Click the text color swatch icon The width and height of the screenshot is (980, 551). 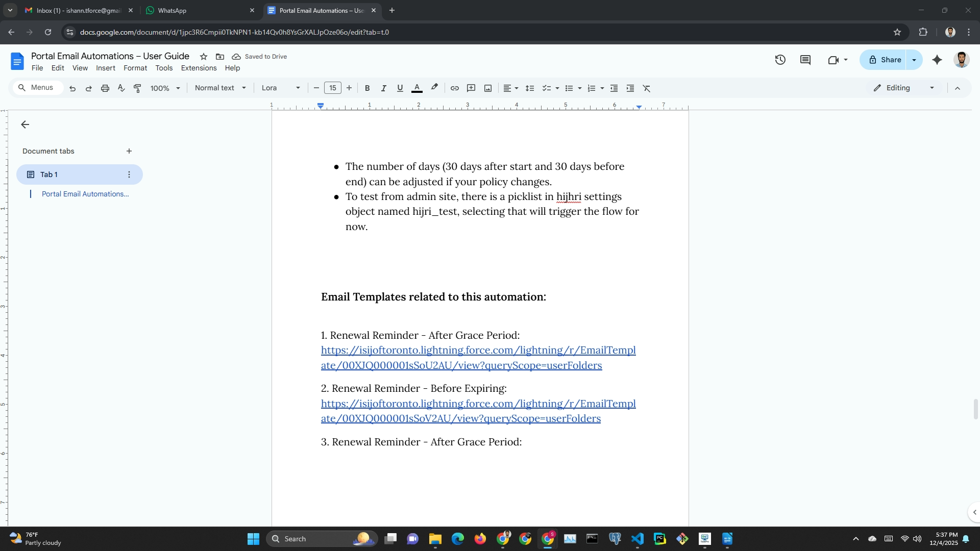(416, 88)
